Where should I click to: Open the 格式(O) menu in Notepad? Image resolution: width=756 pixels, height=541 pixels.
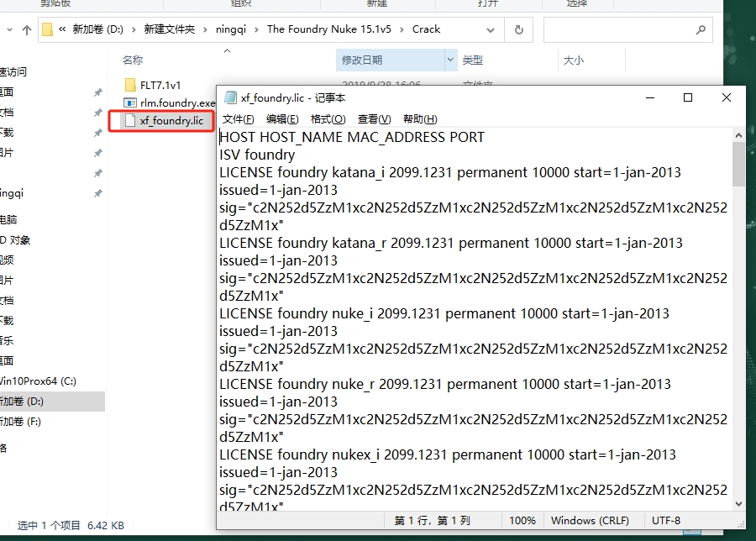click(328, 119)
